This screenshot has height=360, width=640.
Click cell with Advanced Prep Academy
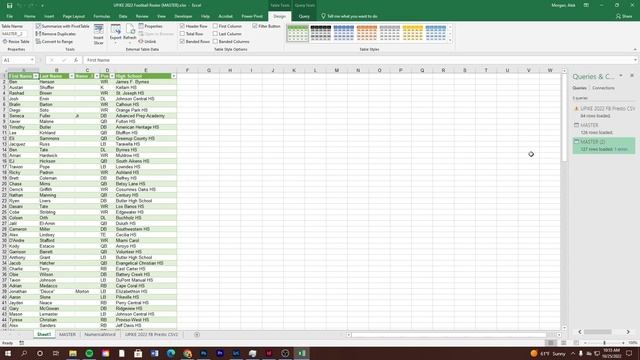[146, 116]
